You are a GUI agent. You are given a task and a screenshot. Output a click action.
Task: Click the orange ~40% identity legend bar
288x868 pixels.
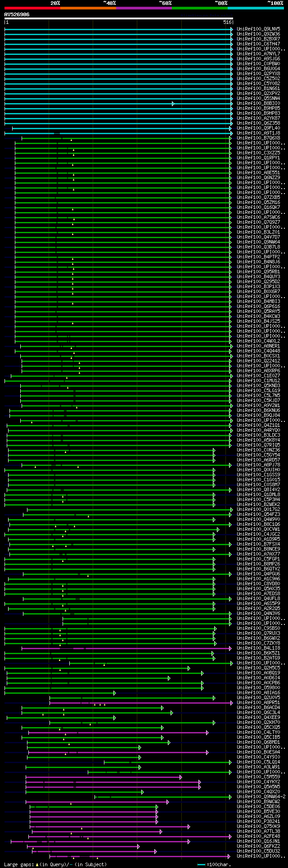(88, 8)
